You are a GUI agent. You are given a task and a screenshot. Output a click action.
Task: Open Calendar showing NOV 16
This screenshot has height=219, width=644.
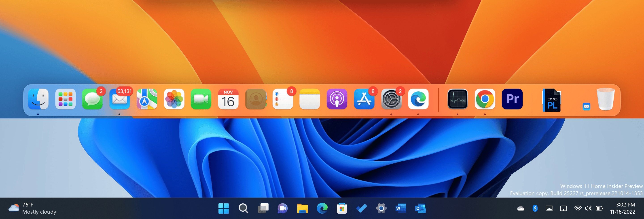(x=228, y=99)
